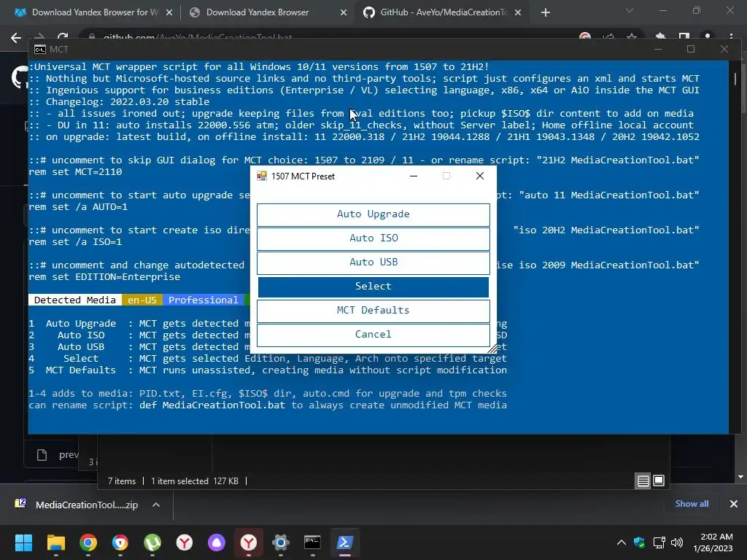The image size is (747, 560).
Task: Pick MCT Defaults preset
Action: tap(373, 311)
